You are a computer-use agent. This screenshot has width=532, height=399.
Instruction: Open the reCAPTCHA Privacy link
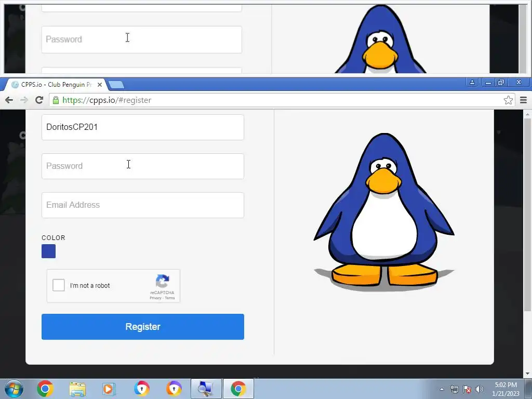click(155, 298)
